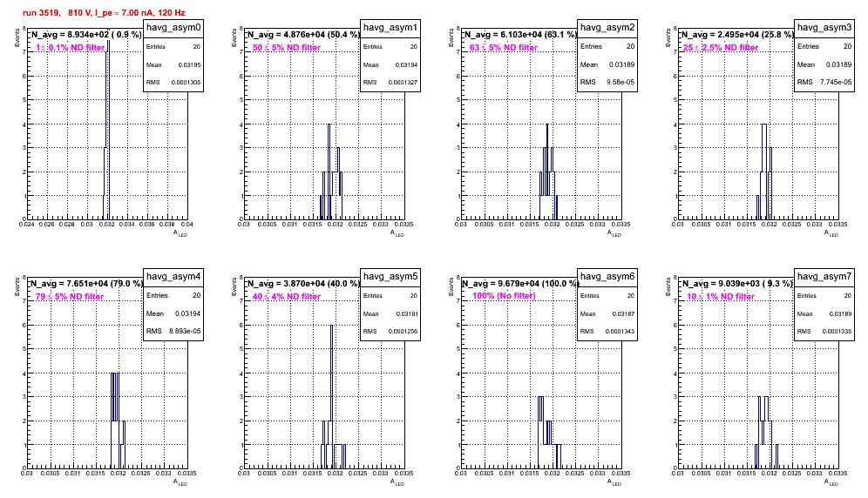868x498 pixels.
Task: Select the havg_asym2 stats box title
Action: tap(607, 28)
